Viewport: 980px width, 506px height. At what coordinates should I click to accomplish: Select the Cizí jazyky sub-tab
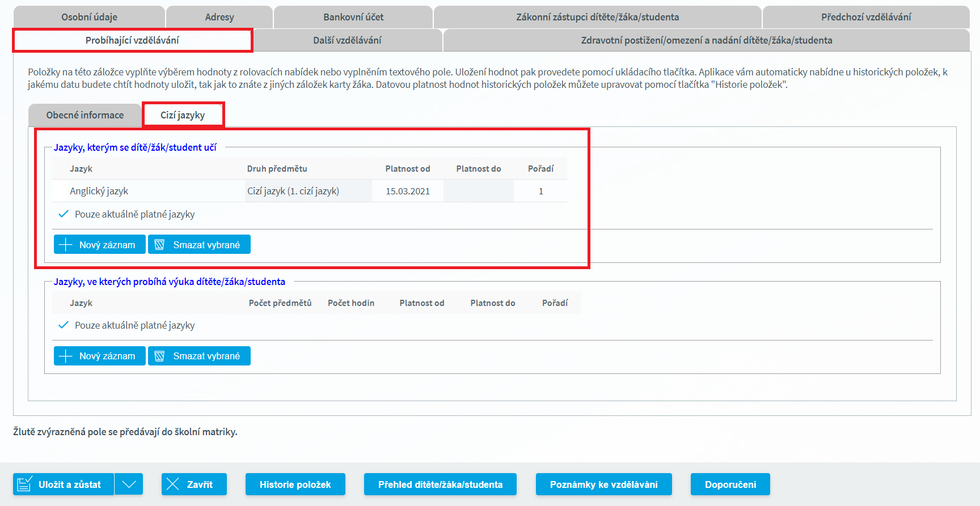(183, 115)
